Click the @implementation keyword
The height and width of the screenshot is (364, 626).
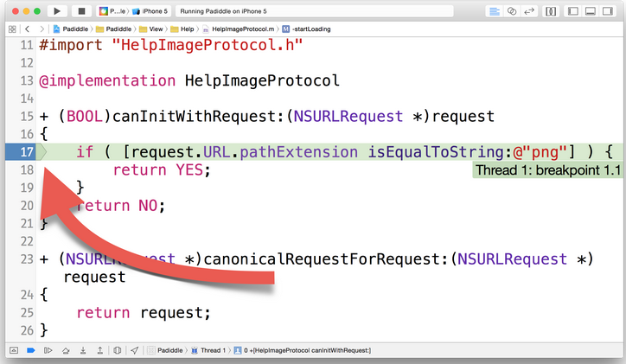coord(107,81)
